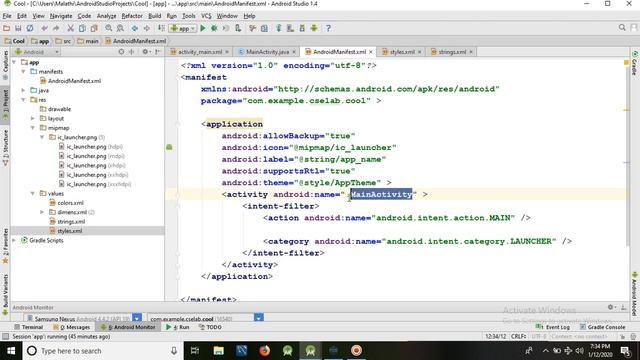Open Firefox from the taskbar

(264, 351)
